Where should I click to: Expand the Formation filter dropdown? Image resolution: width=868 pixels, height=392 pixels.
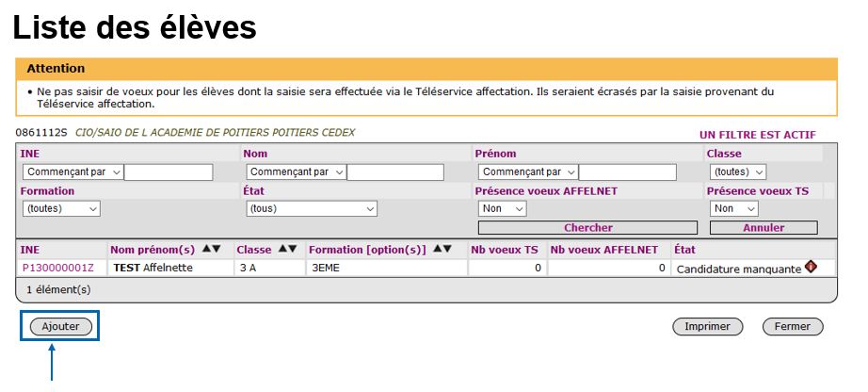[60, 209]
